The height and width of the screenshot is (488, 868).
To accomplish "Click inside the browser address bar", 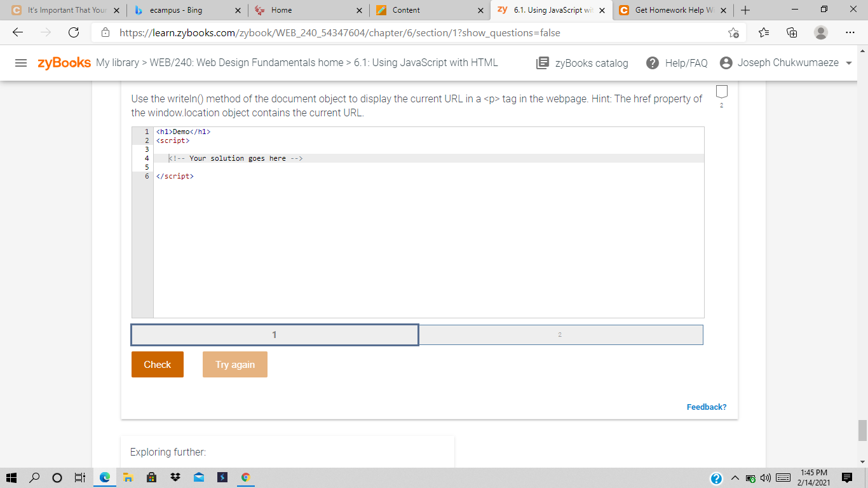I will tap(381, 32).
